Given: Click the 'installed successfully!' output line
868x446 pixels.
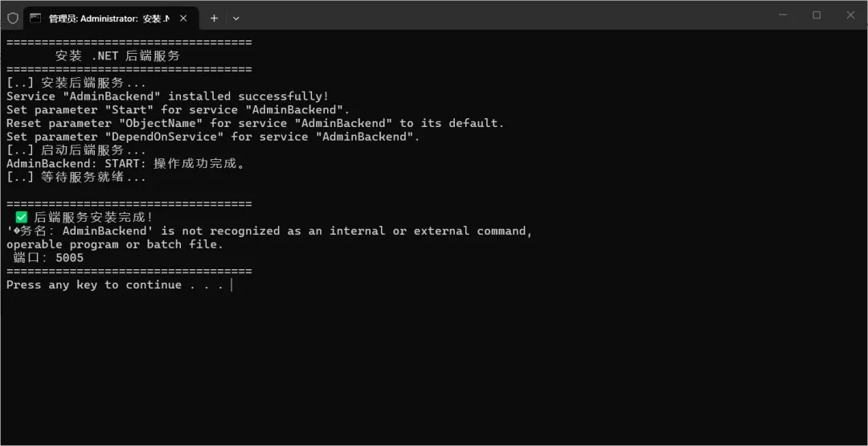Looking at the screenshot, I should pos(167,96).
